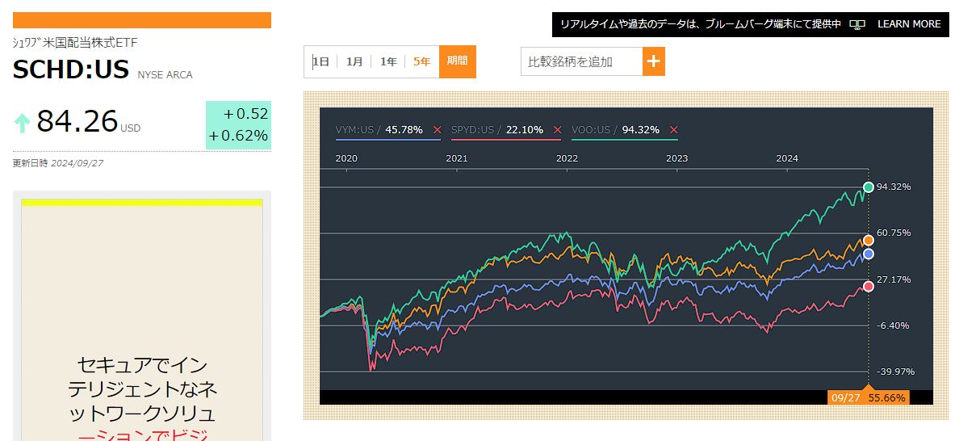Click the 2024 year axis label
980x441 pixels.
tap(787, 158)
